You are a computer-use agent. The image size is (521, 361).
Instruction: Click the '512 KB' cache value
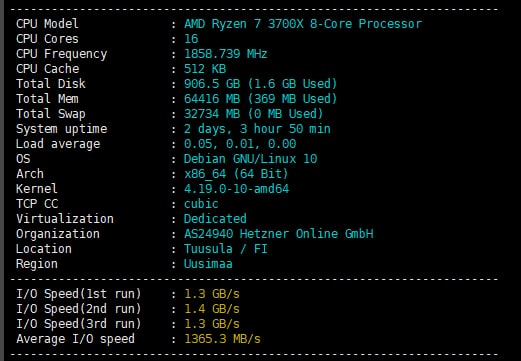(205, 69)
